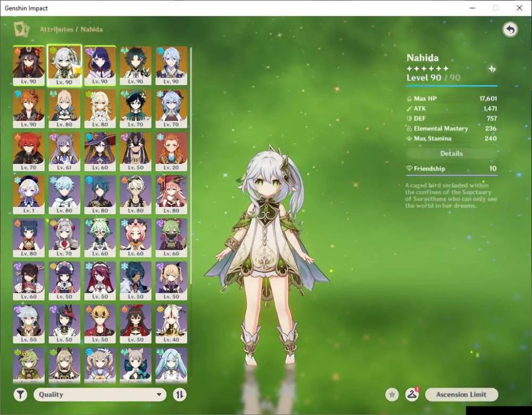Viewport: 532px width, 415px height.
Task: Open Nahida's stat Details
Action: click(452, 153)
